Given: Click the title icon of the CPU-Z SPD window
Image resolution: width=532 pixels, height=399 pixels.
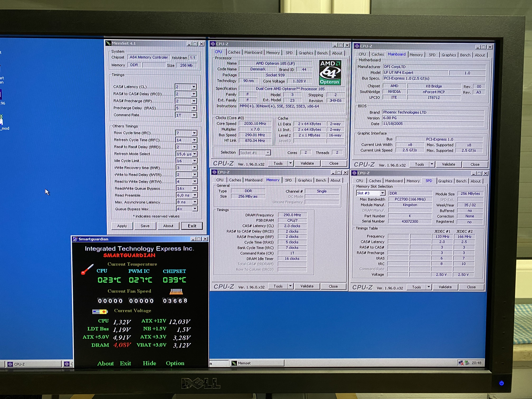Looking at the screenshot, I should click(x=354, y=173).
